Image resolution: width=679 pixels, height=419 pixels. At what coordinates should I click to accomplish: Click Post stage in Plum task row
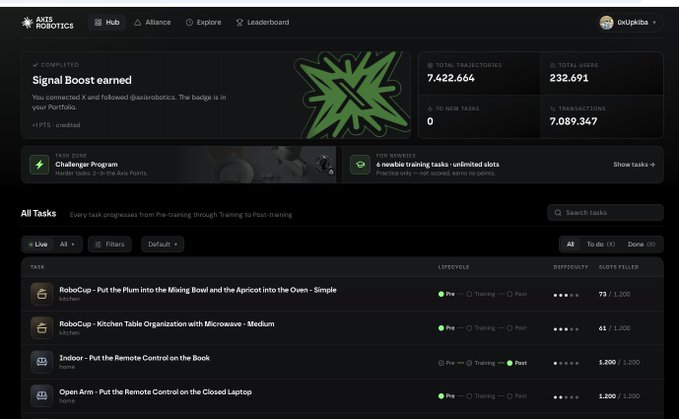pos(517,294)
